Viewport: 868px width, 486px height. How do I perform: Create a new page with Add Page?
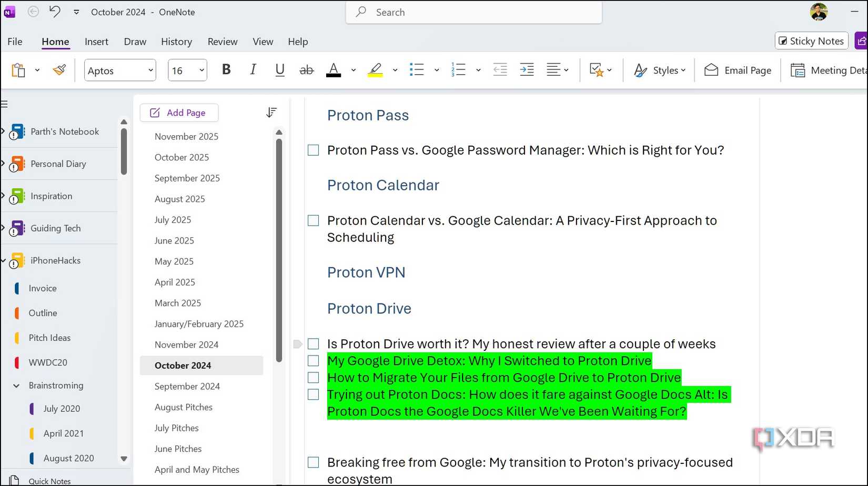point(179,113)
